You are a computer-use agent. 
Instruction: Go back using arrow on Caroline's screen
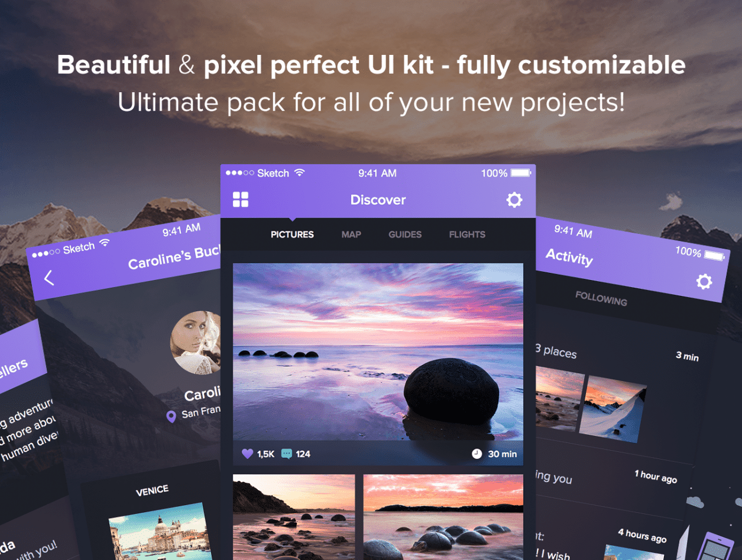point(49,278)
